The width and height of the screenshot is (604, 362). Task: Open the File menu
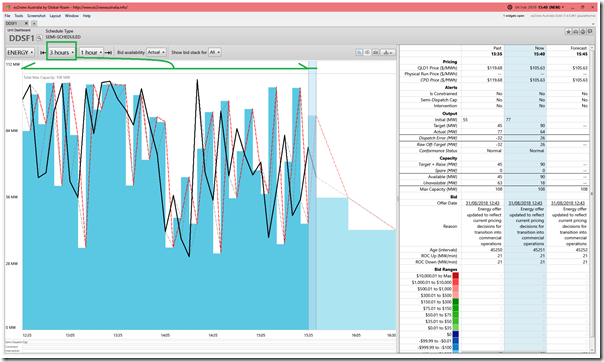[x=7, y=16]
